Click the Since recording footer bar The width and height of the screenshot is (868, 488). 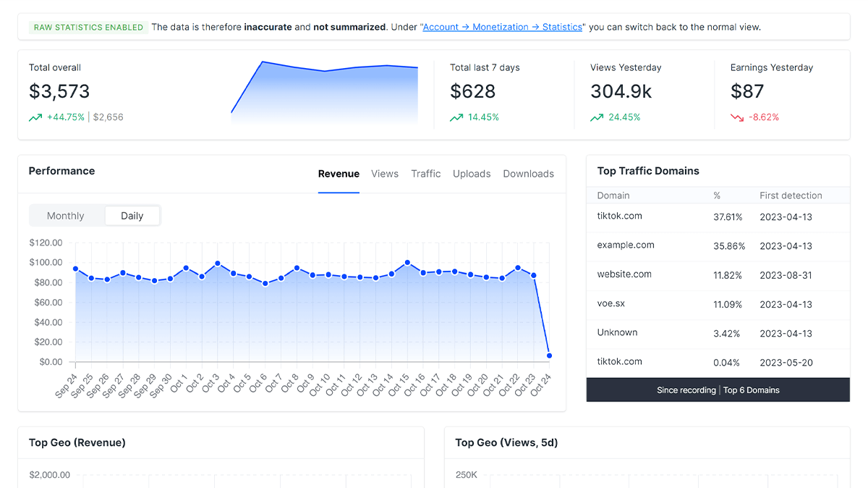pos(718,390)
